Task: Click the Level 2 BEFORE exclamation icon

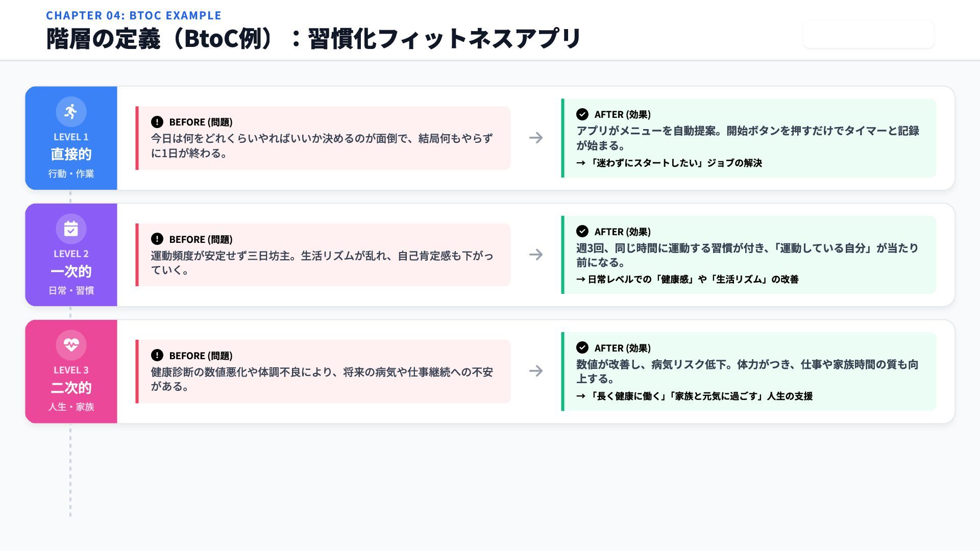Action: tap(157, 239)
